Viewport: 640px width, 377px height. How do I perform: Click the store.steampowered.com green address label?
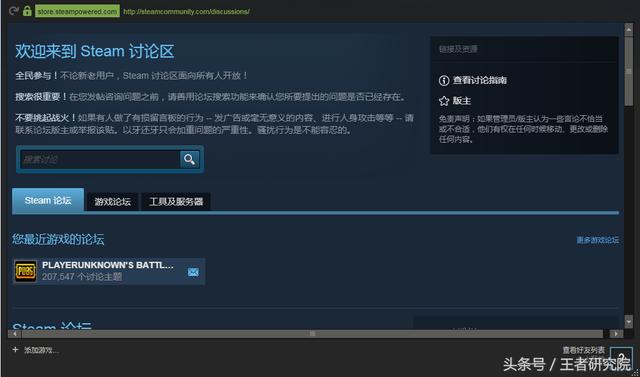tap(78, 11)
